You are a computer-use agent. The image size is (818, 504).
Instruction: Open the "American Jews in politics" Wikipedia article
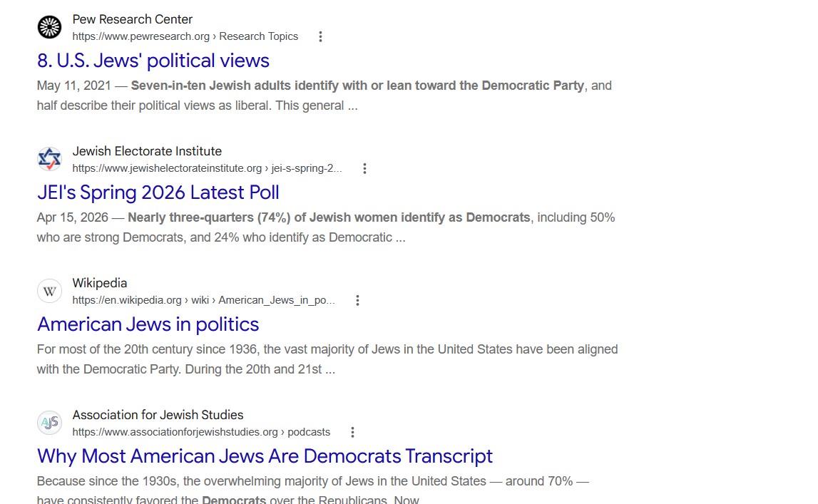[x=148, y=324]
